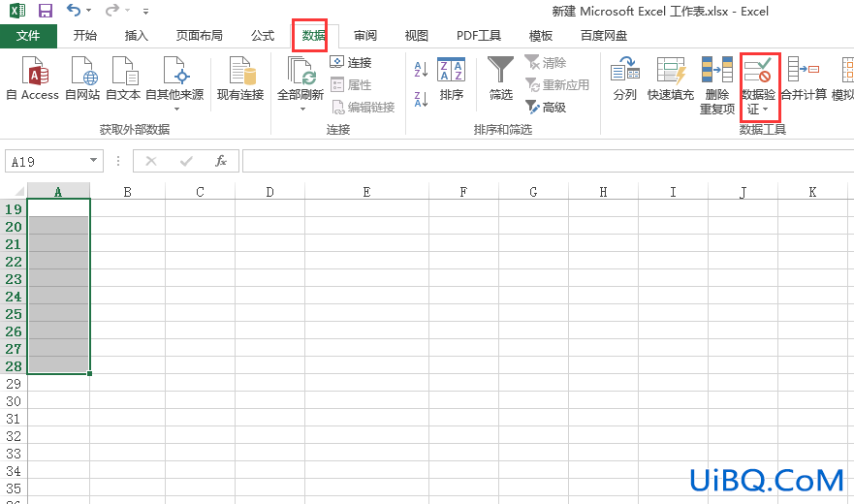Click the 编辑链接 (Edit Links) button
This screenshot has width=854, height=504.
click(x=363, y=108)
